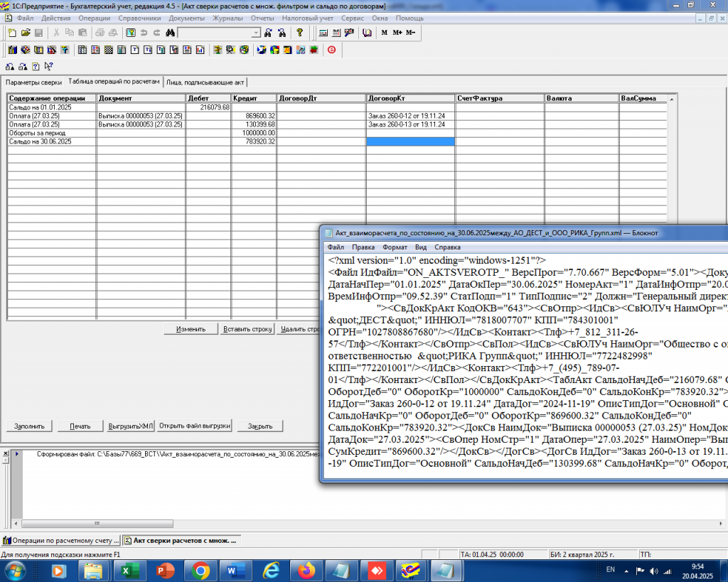Screen dimensions: 728x582
Task: Click the M+ memory add button
Action: 397,33
